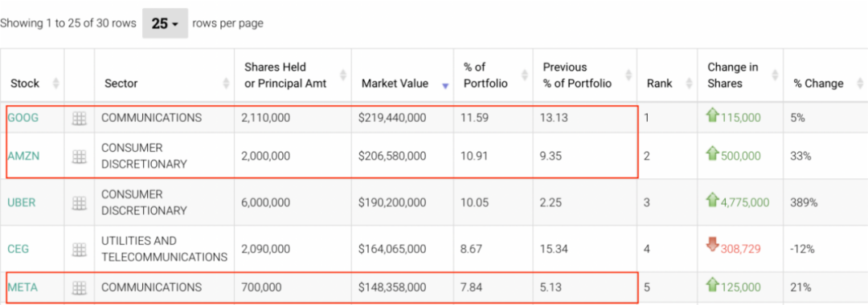Open the META stock link
Image resolution: width=868 pixels, height=305 pixels.
coord(23,287)
